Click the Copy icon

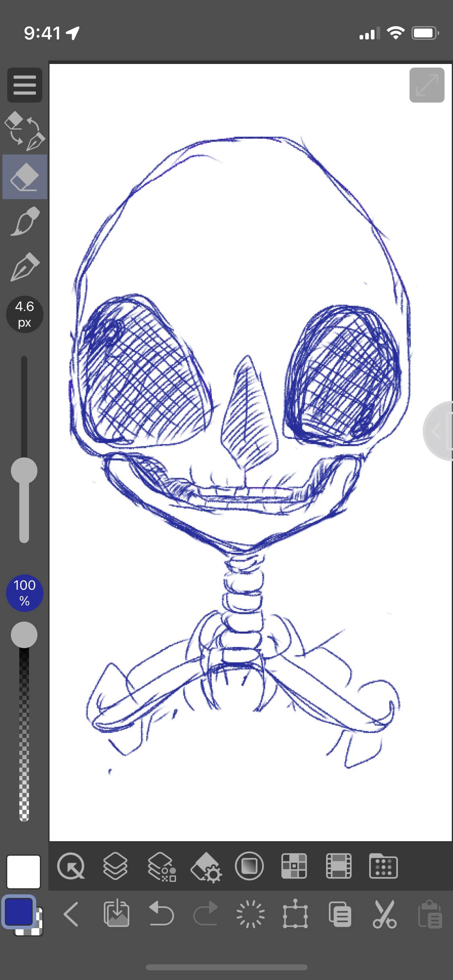pyautogui.click(x=340, y=914)
